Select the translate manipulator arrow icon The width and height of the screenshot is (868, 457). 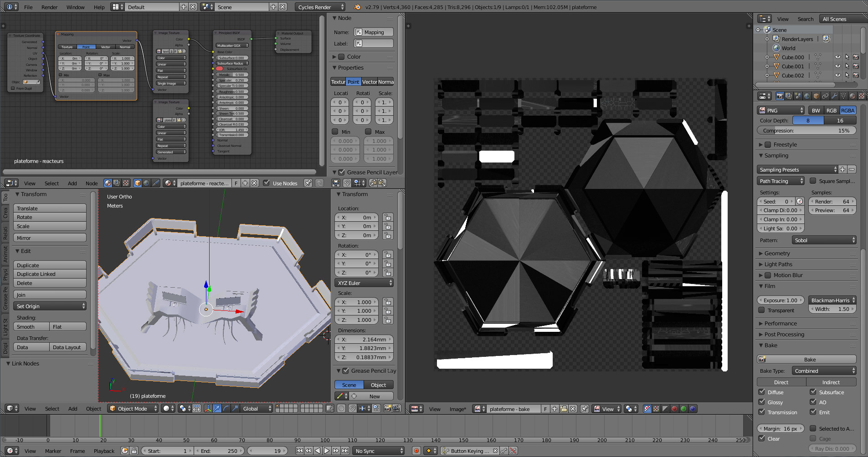[x=217, y=409]
